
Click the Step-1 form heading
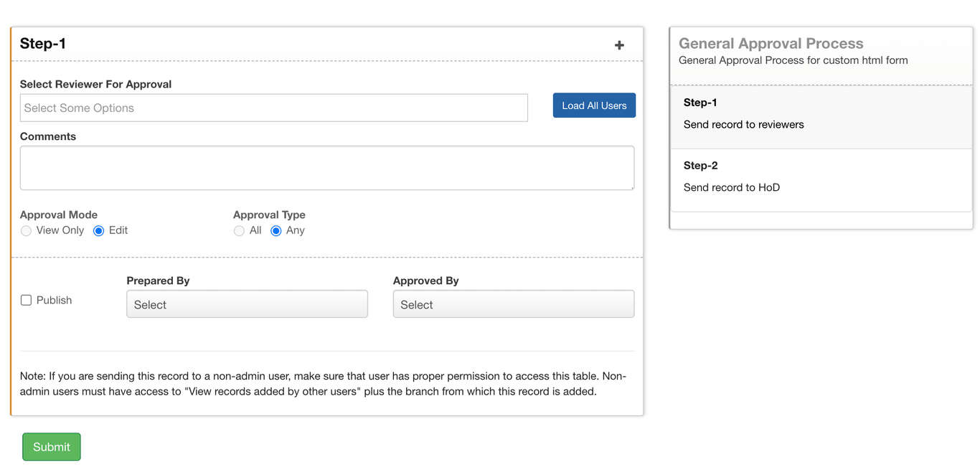(43, 44)
